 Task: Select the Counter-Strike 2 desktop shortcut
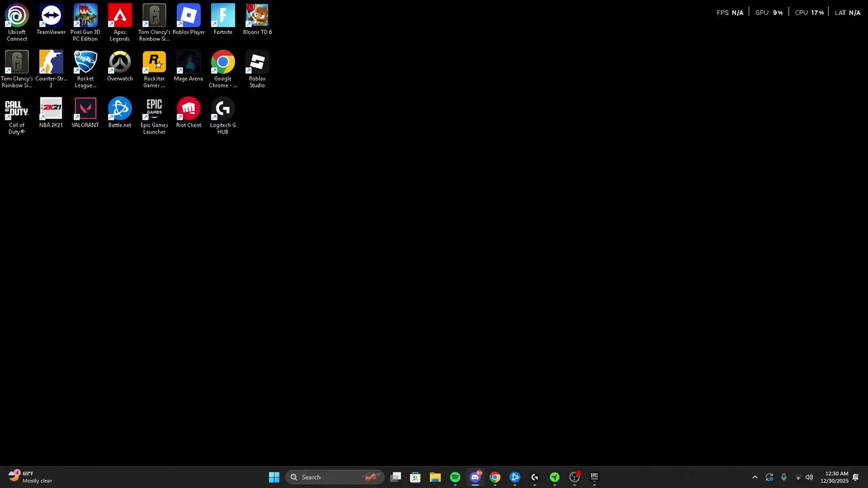(x=51, y=69)
